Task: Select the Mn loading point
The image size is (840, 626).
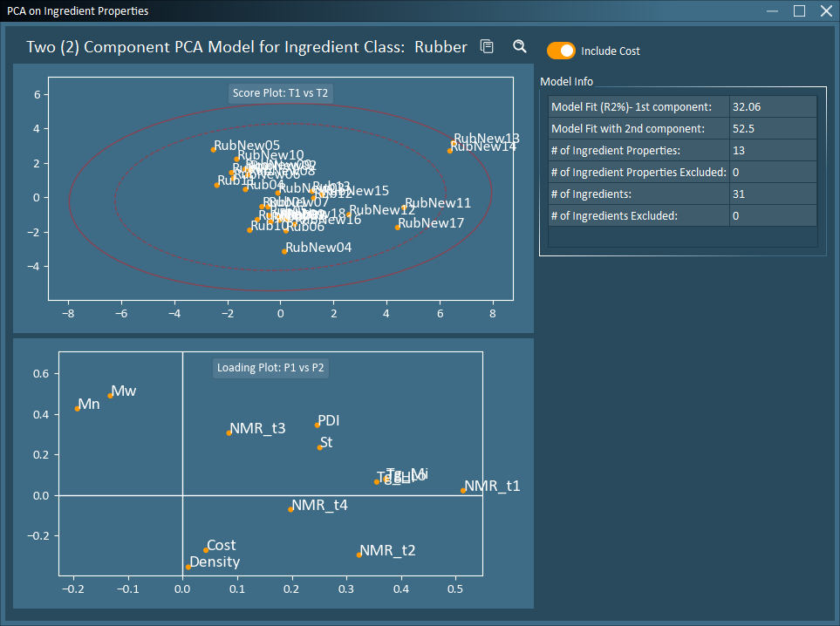Action: [x=78, y=408]
